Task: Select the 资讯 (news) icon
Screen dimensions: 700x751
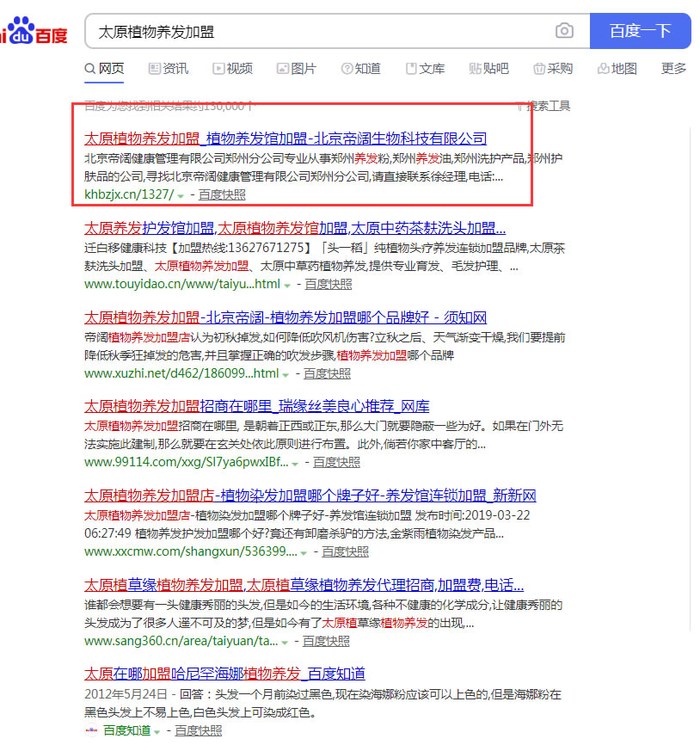Action: click(153, 68)
